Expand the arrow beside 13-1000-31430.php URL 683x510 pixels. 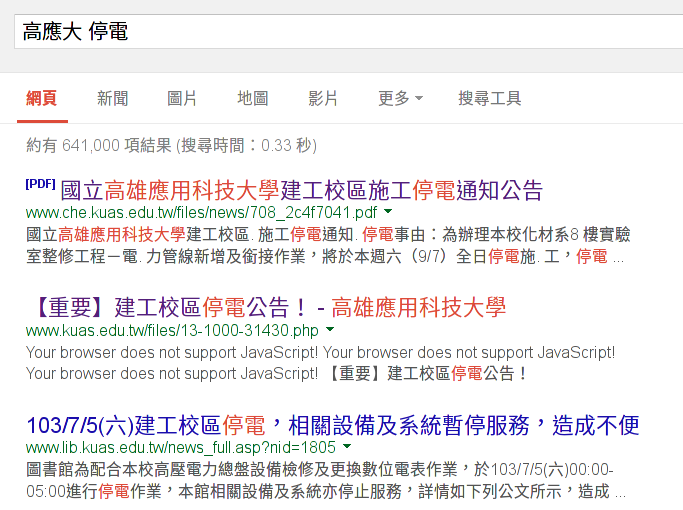(x=330, y=329)
